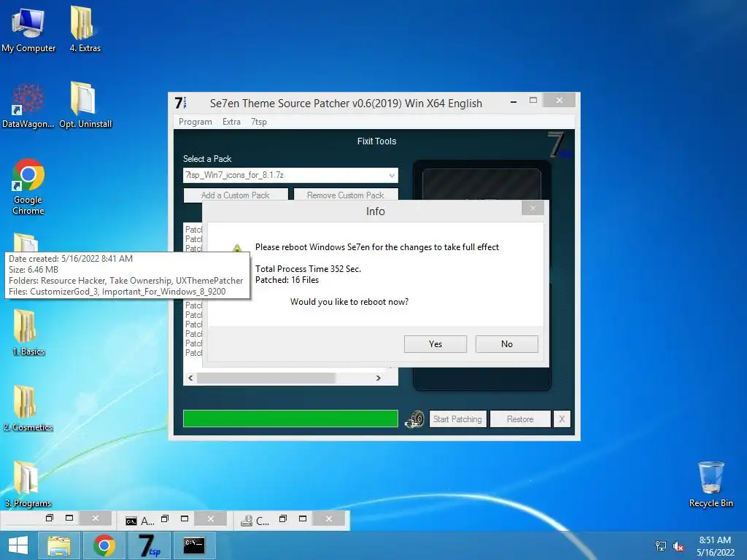The width and height of the screenshot is (747, 560).
Task: Restore the untitled minimized window
Action: pyautogui.click(x=50, y=518)
